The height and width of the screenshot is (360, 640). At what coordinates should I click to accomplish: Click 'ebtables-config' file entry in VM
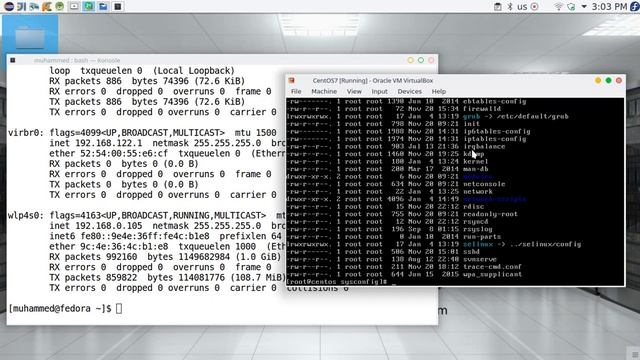[x=495, y=101]
